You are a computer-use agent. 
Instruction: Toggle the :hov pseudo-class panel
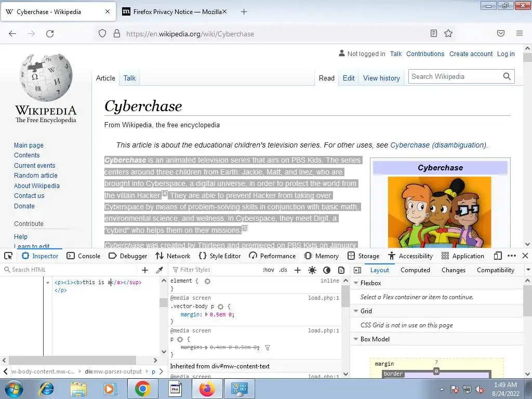(x=269, y=270)
